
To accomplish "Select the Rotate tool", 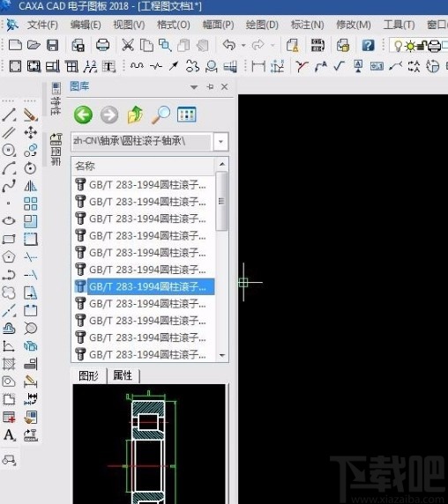I will tap(31, 168).
